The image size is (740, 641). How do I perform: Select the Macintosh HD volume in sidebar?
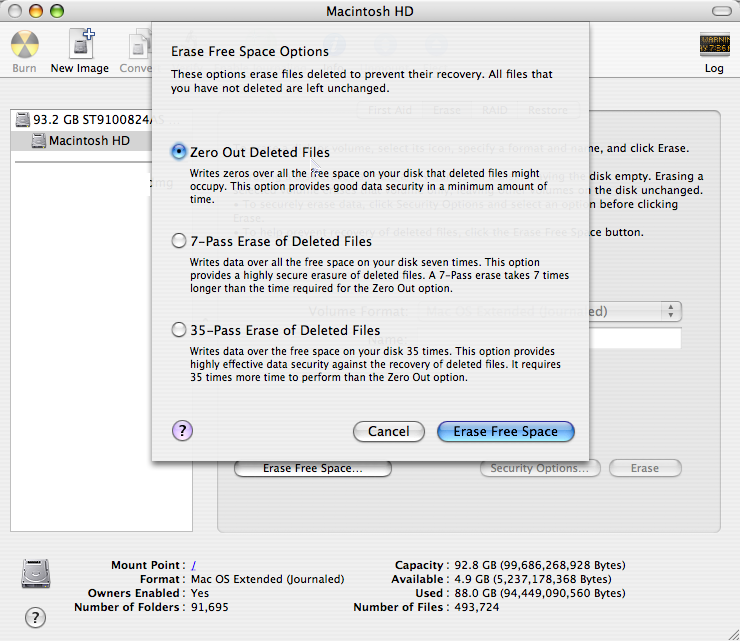click(x=81, y=141)
